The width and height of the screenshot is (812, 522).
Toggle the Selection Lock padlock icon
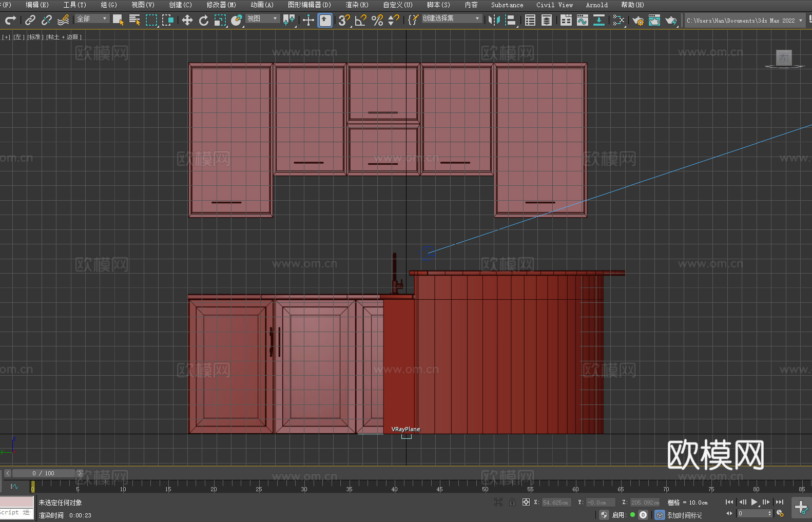pyautogui.click(x=512, y=502)
